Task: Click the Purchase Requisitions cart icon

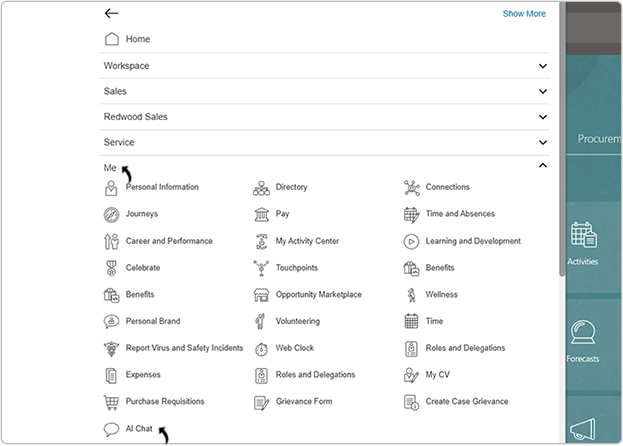Action: [111, 402]
